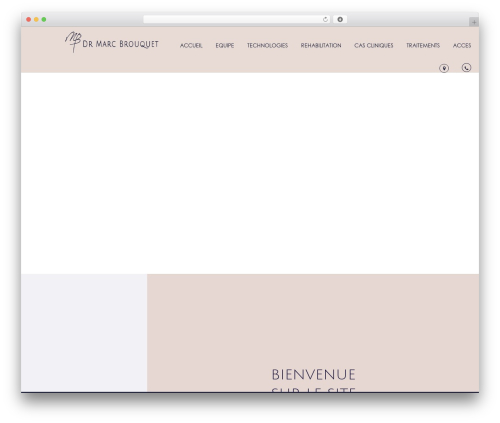Click the Dr Marc Brouquet site title
500x423 pixels.
(x=120, y=44)
